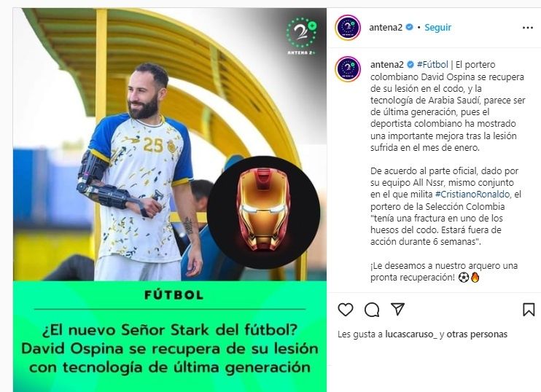This screenshot has width=541, height=392.
Task: Open the #CristianoRonaldo hashtag link
Action: 472,194
